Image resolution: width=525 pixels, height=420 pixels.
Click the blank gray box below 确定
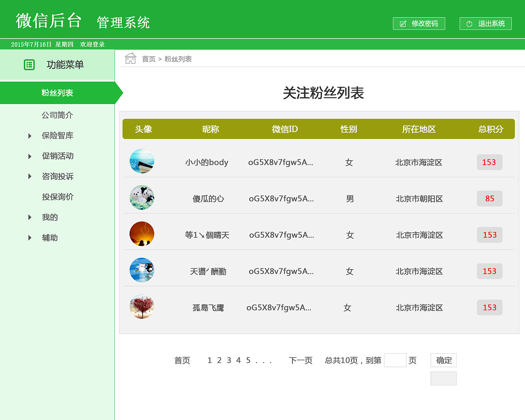coord(444,379)
